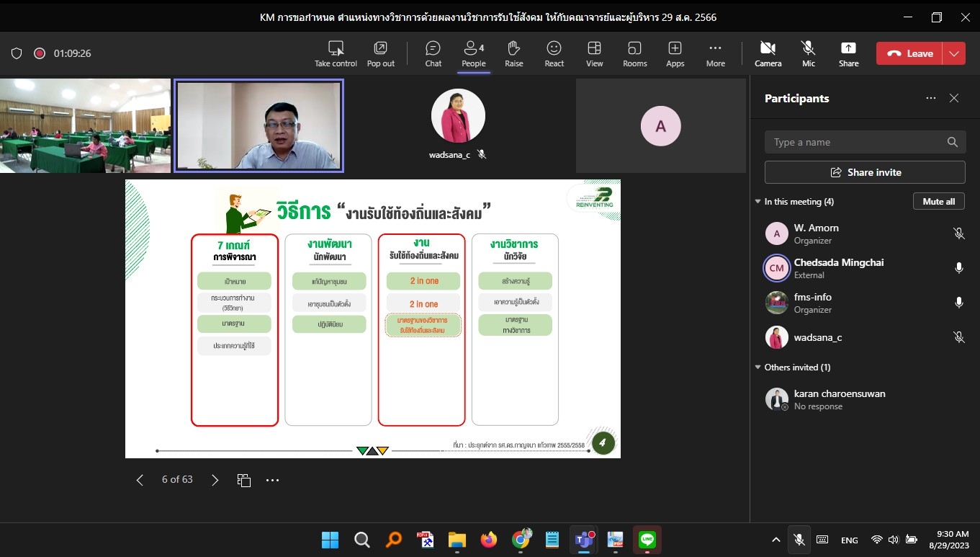This screenshot has width=980, height=557.
Task: Toggle the Camera on
Action: coord(768,53)
